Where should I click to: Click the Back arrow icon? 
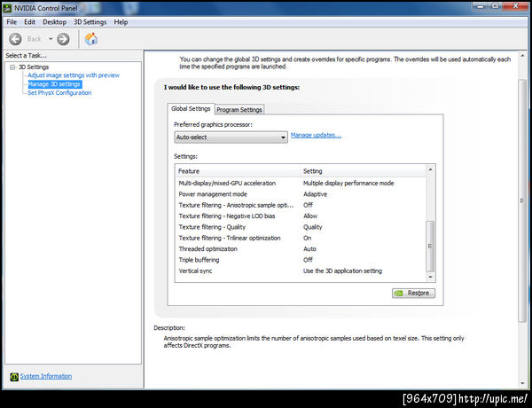tap(15, 39)
